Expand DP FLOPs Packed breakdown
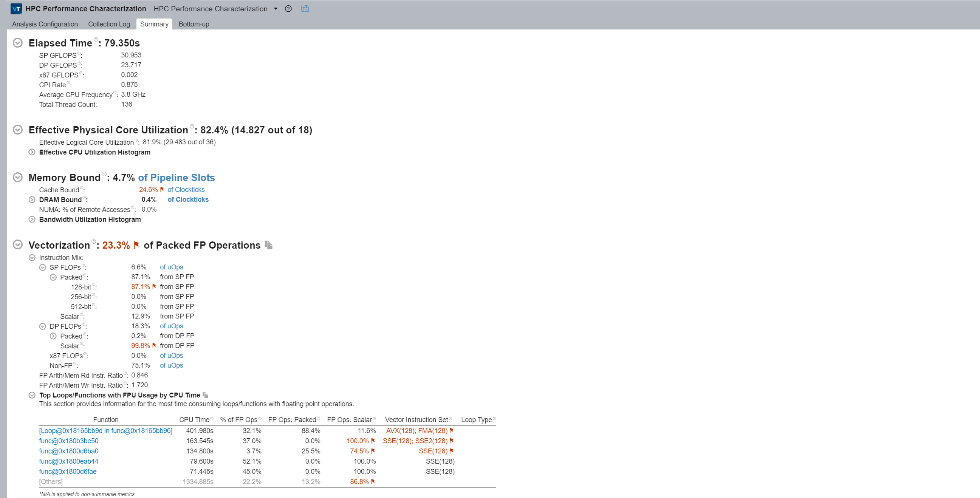Screen dimensions: 980x498 [x=53, y=336]
